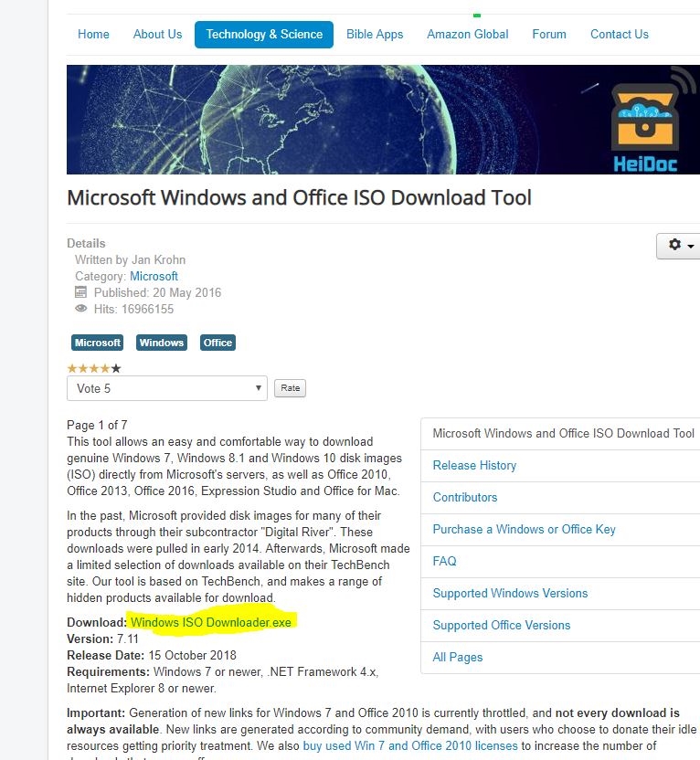Click buy used Win 7 and Office 2010 licenses link
Screen dimensions: 700x760
point(410,746)
